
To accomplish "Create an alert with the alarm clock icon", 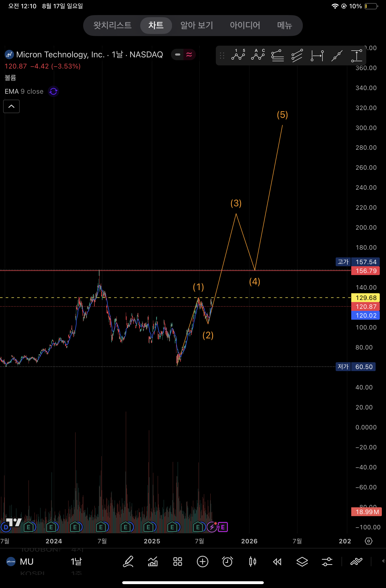I will pos(228,562).
